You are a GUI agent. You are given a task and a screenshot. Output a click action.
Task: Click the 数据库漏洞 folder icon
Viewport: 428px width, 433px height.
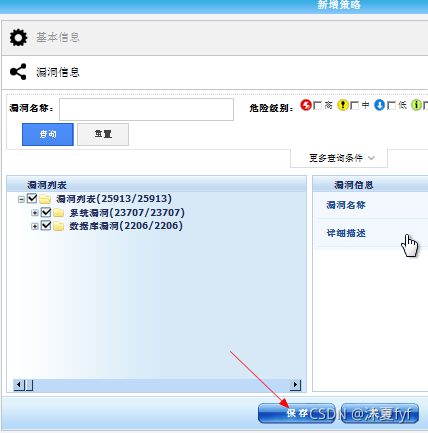point(59,226)
